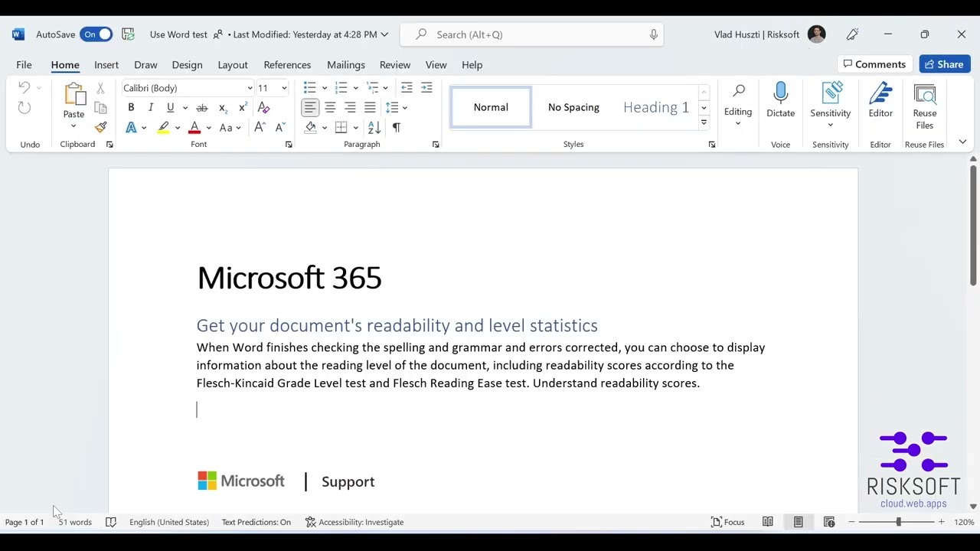Open the font size dropdown
Screen dimensions: 980x551
[x=284, y=88]
